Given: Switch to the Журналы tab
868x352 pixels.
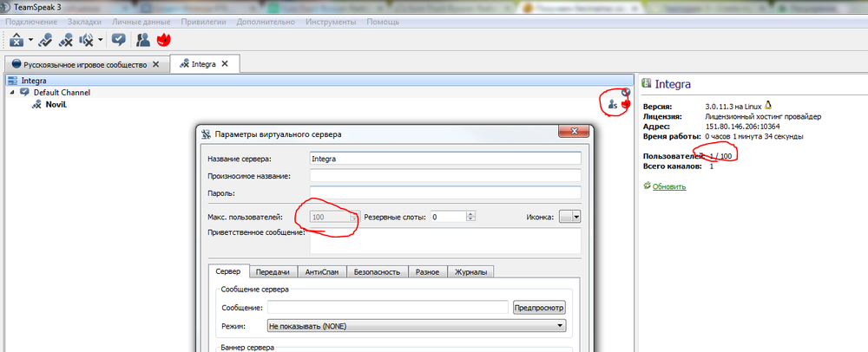Looking at the screenshot, I should (470, 272).
